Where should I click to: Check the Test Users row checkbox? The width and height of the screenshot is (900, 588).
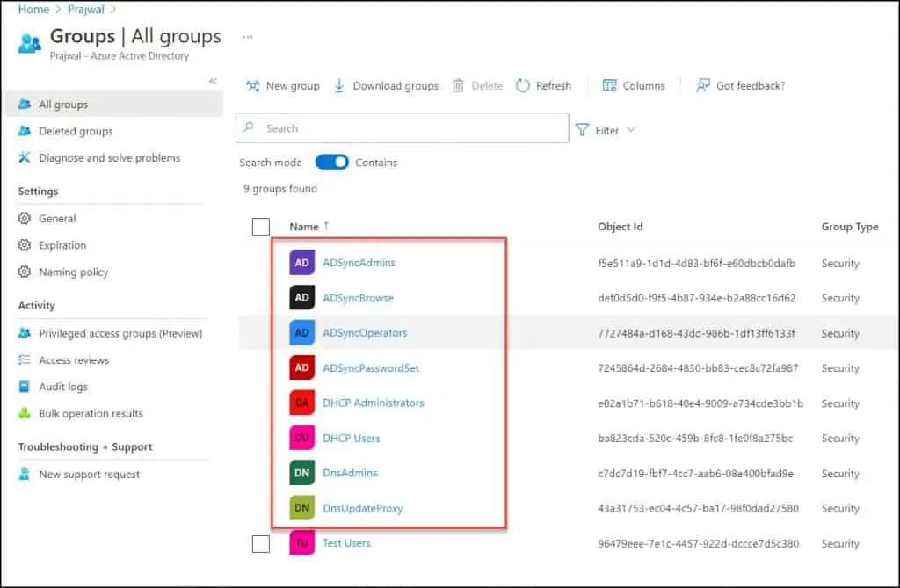point(260,543)
